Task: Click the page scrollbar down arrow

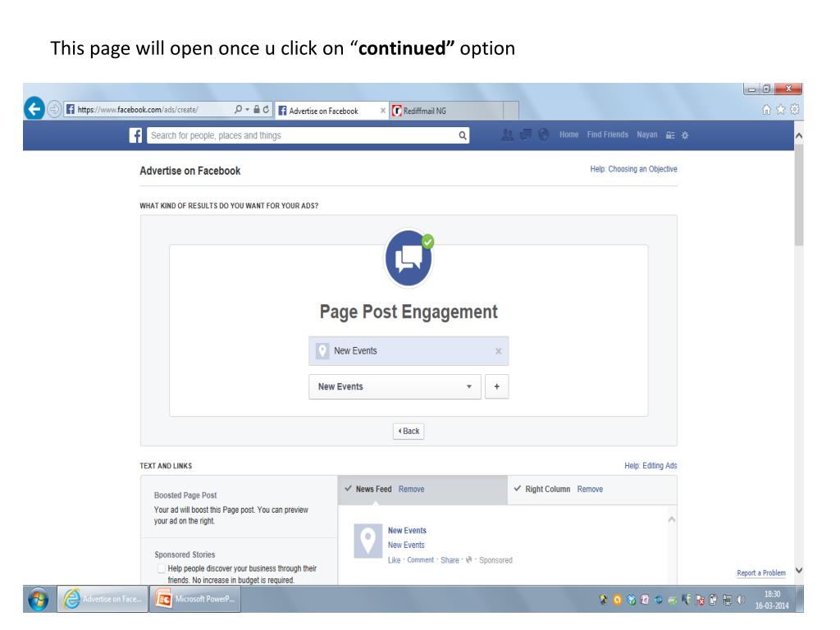Action: click(799, 571)
